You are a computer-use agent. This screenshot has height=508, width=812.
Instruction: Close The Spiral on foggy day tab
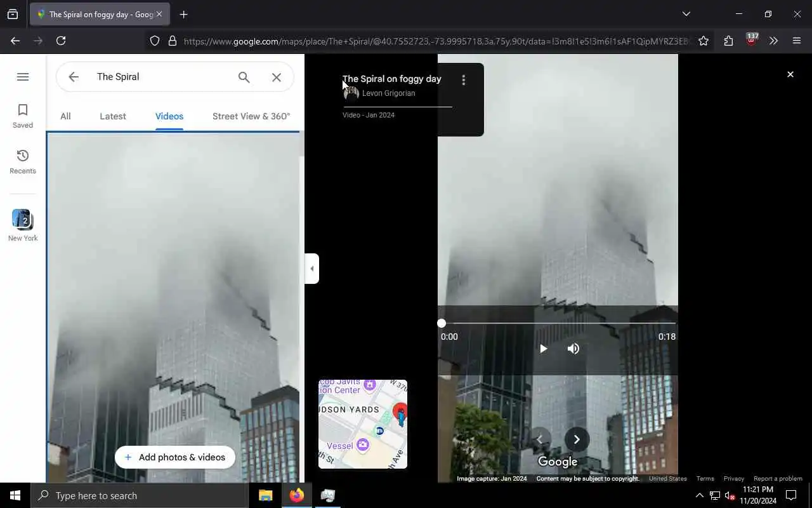[x=159, y=14]
